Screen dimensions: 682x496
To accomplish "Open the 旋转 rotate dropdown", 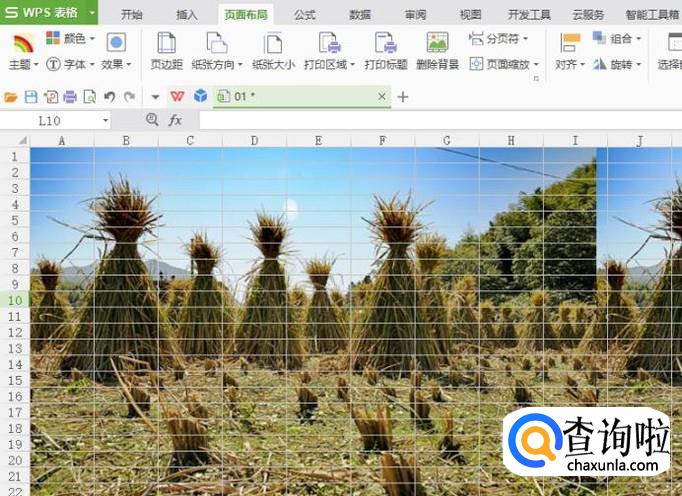I will (x=617, y=64).
